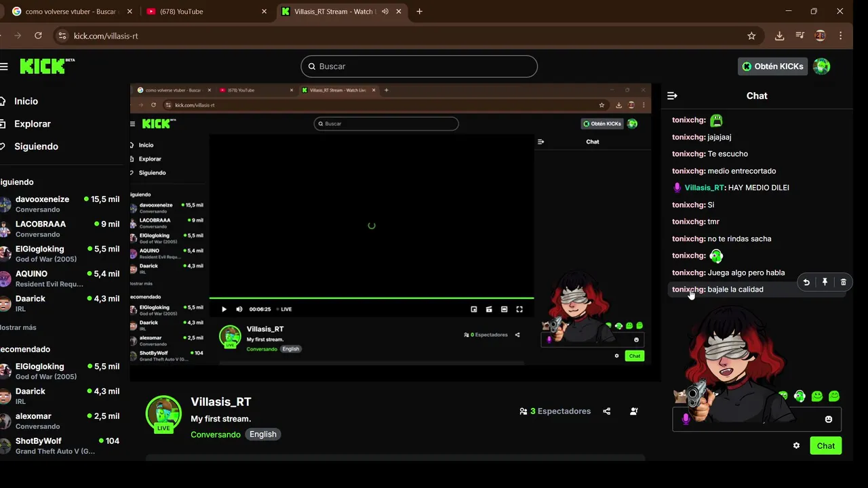Screen dimensions: 868x488
Task: Click the 'Juega algo pero habla' message
Action: (746, 272)
